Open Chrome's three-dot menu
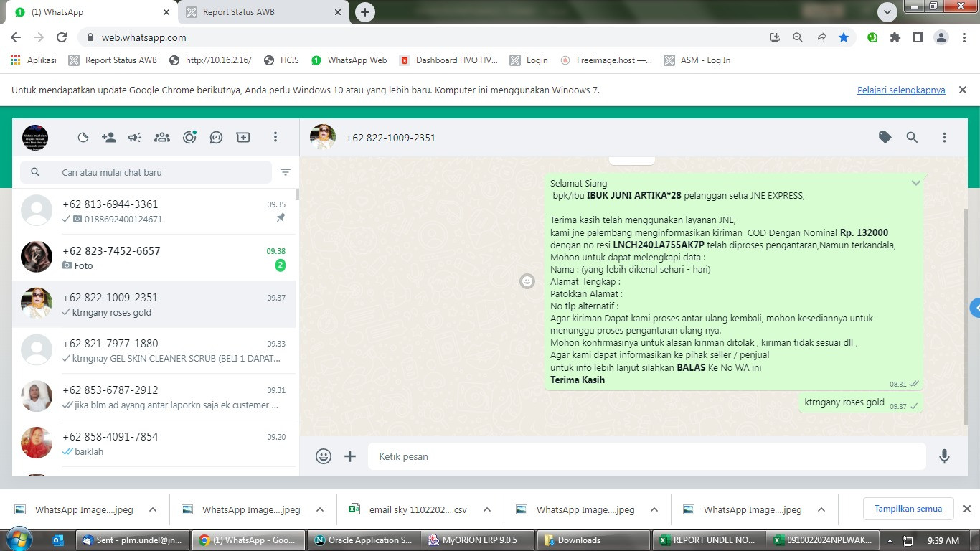This screenshot has height=551, width=980. point(963,37)
